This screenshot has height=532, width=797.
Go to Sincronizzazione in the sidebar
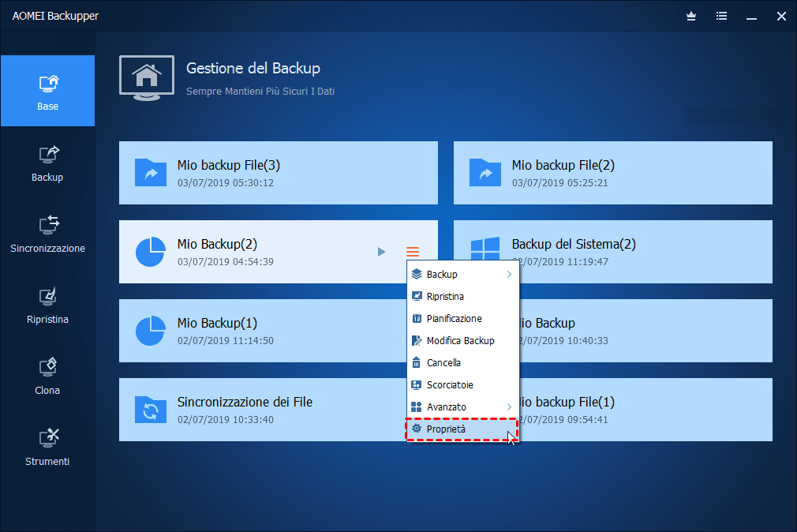47,234
